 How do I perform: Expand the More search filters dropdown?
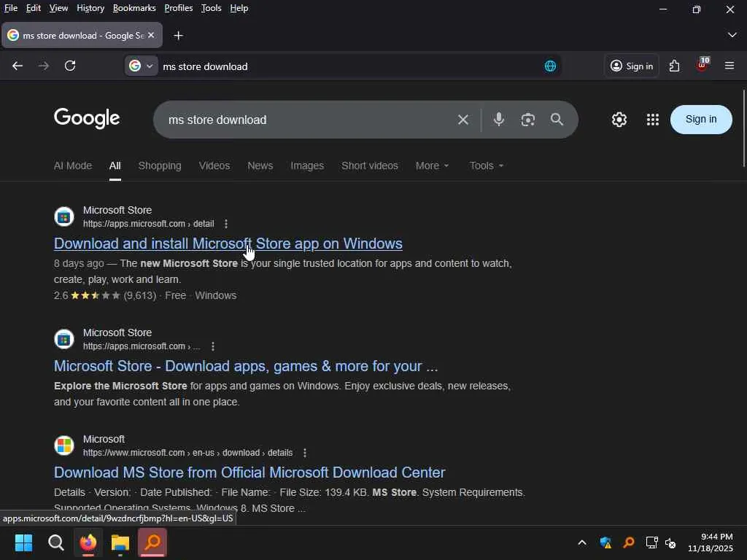tap(432, 166)
